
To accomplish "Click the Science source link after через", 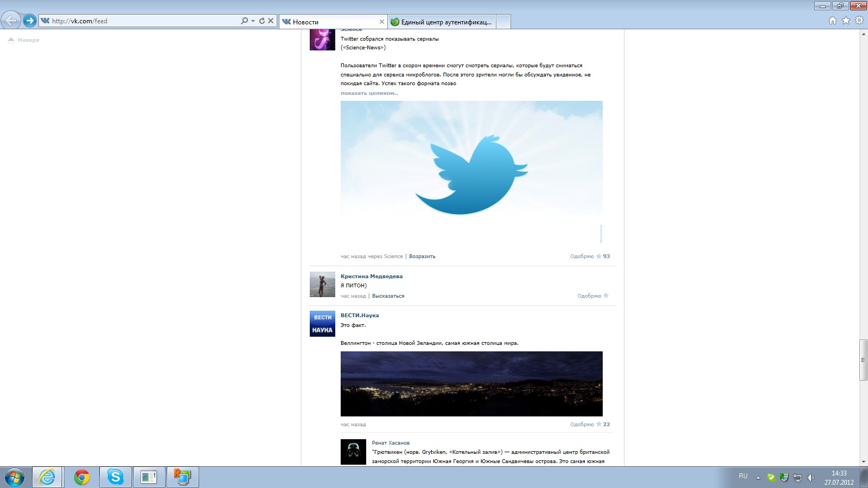I will (x=393, y=256).
